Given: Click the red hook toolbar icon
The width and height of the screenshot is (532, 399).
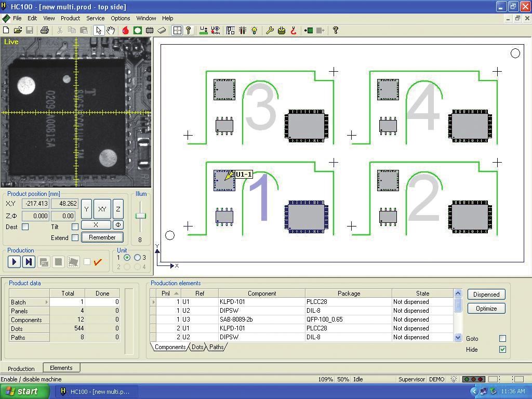Looking at the screenshot, I should (294, 31).
